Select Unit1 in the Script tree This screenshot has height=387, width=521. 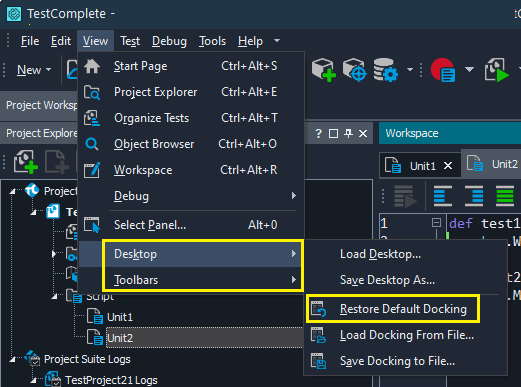tap(120, 317)
